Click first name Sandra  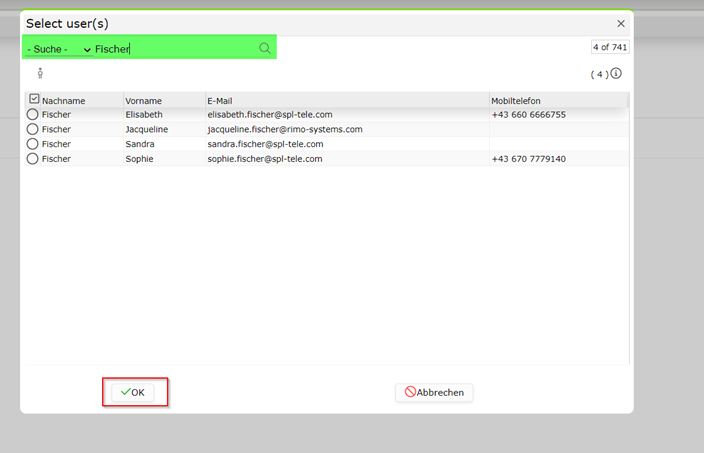[x=140, y=144]
